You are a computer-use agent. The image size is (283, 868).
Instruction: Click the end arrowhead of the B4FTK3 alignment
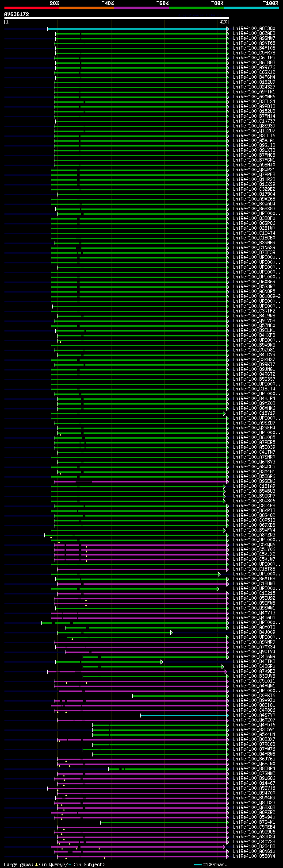pos(162,662)
